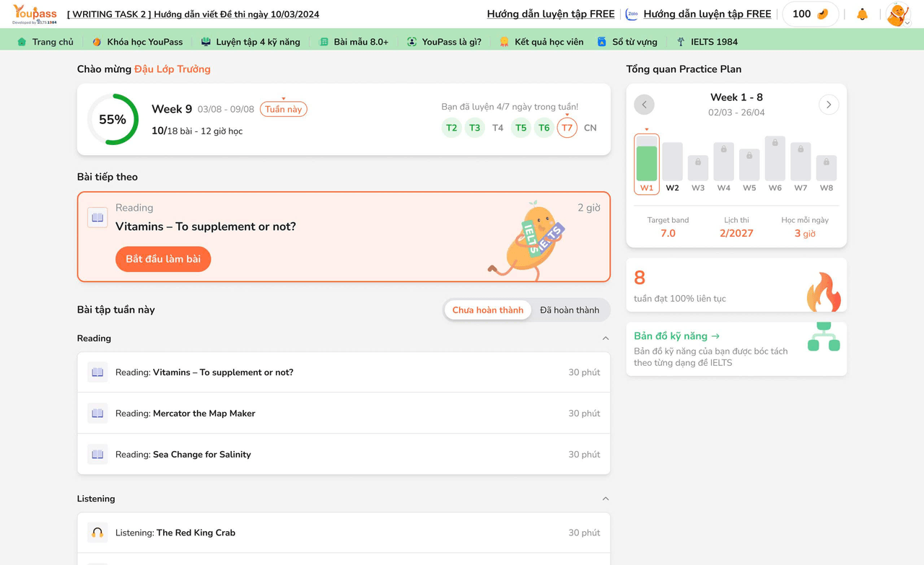Click the YouPass logo
This screenshot has height=565, width=924.
[x=35, y=14]
